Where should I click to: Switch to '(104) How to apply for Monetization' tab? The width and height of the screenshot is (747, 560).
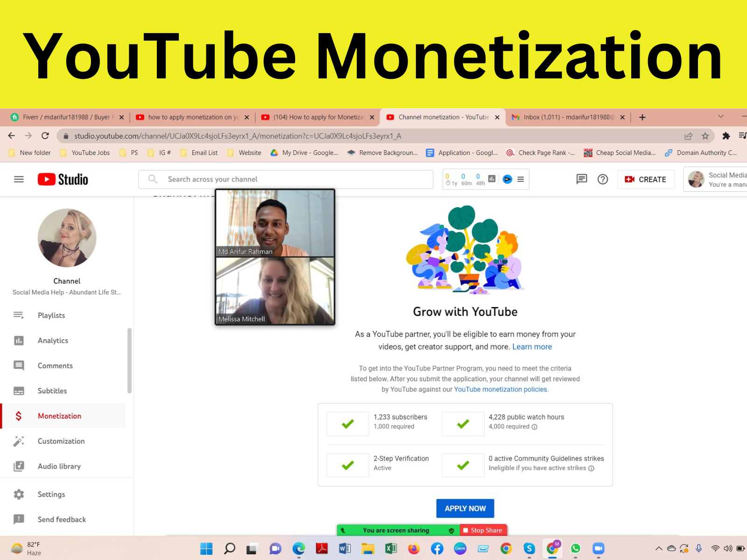click(x=317, y=117)
